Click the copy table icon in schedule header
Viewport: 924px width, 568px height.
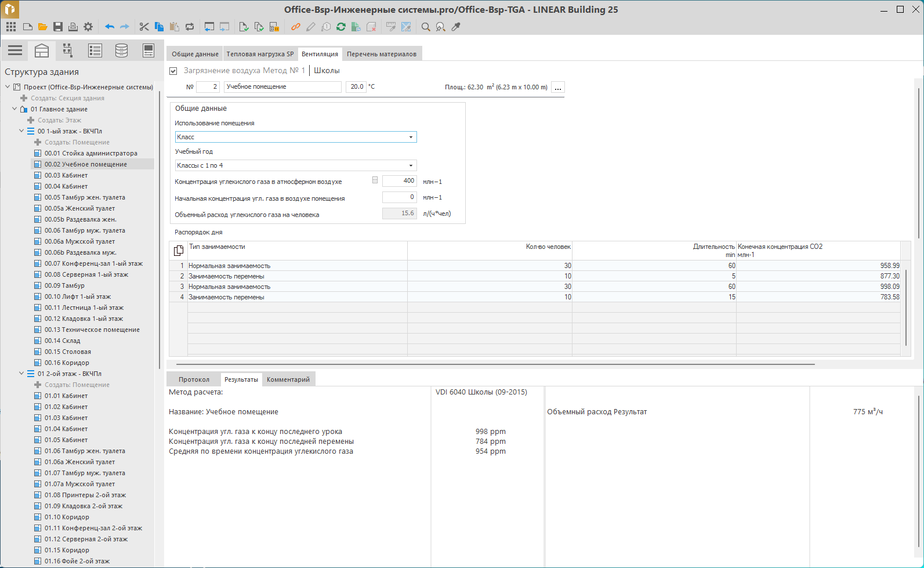pyautogui.click(x=179, y=251)
